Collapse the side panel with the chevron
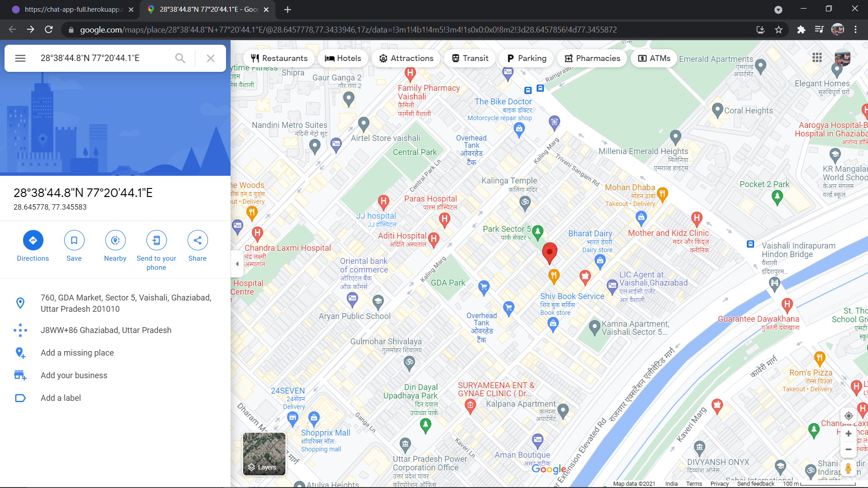The image size is (868, 488). click(237, 264)
